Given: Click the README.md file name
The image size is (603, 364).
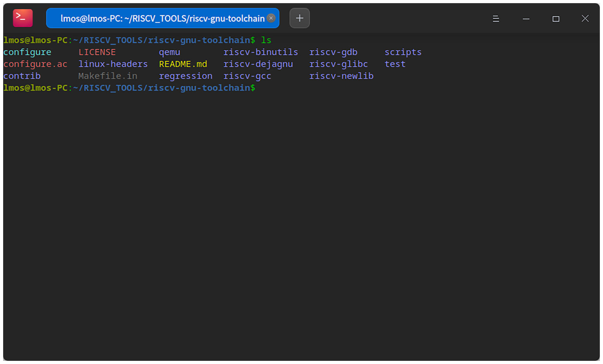Looking at the screenshot, I should click(183, 64).
